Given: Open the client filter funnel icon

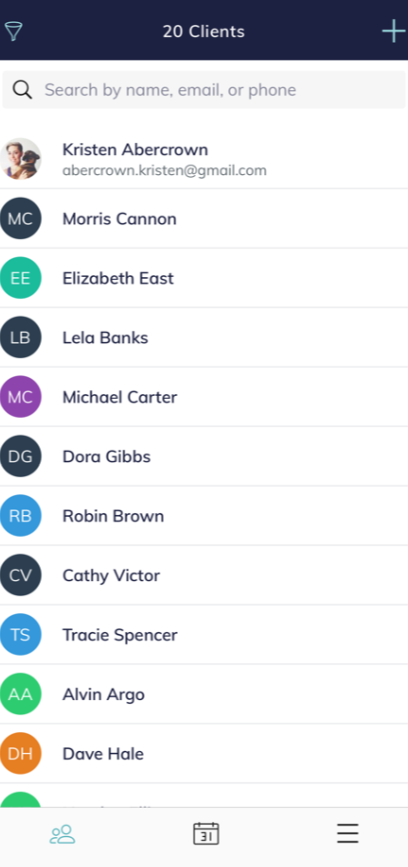Looking at the screenshot, I should [x=13, y=32].
